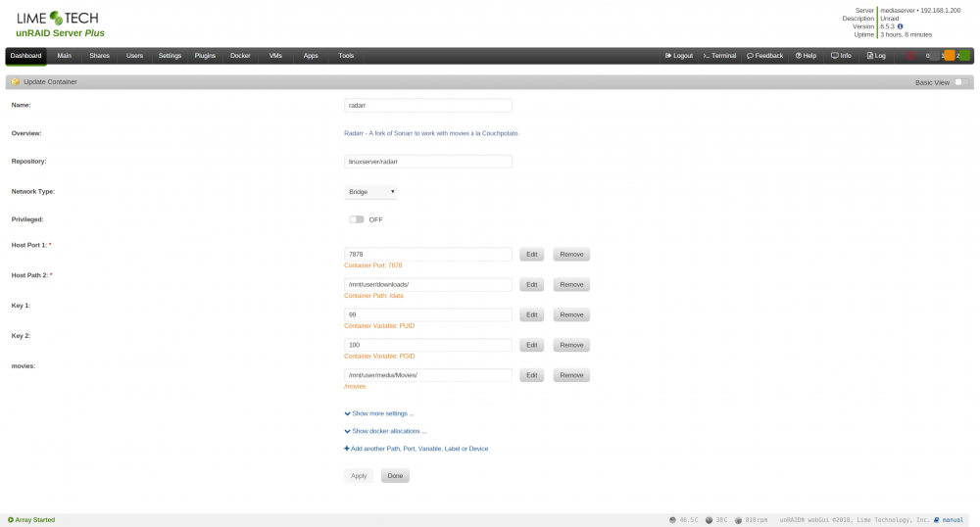The image size is (980, 527).
Task: Open the system Log
Action: tap(875, 56)
